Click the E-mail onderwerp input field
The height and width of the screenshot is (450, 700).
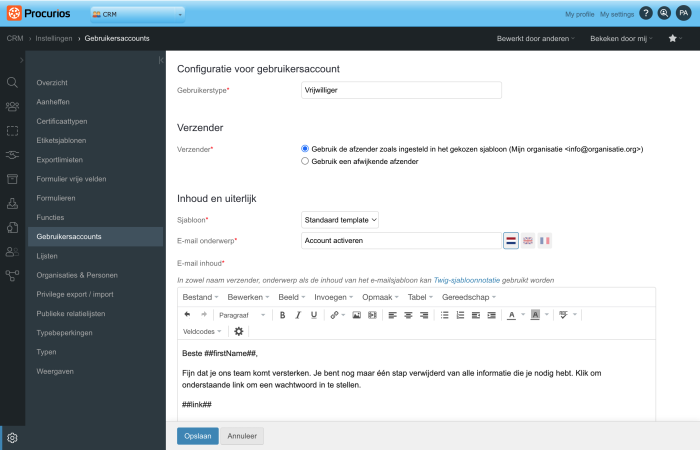[x=401, y=241]
